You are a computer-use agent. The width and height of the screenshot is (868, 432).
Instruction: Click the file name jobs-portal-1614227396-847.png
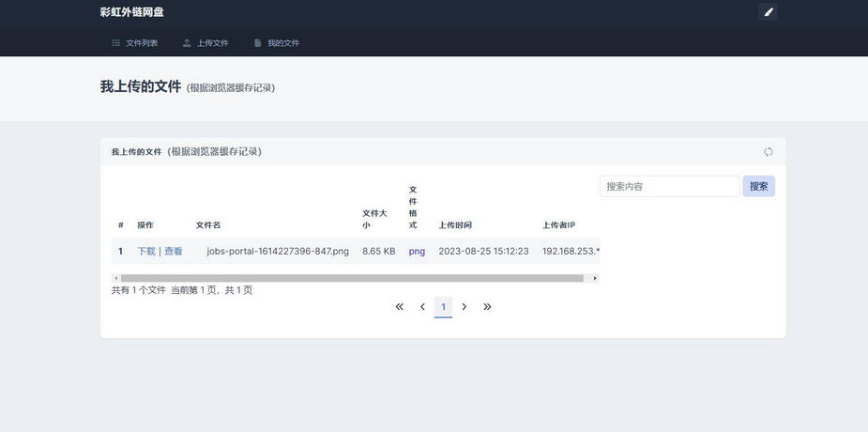pos(278,251)
